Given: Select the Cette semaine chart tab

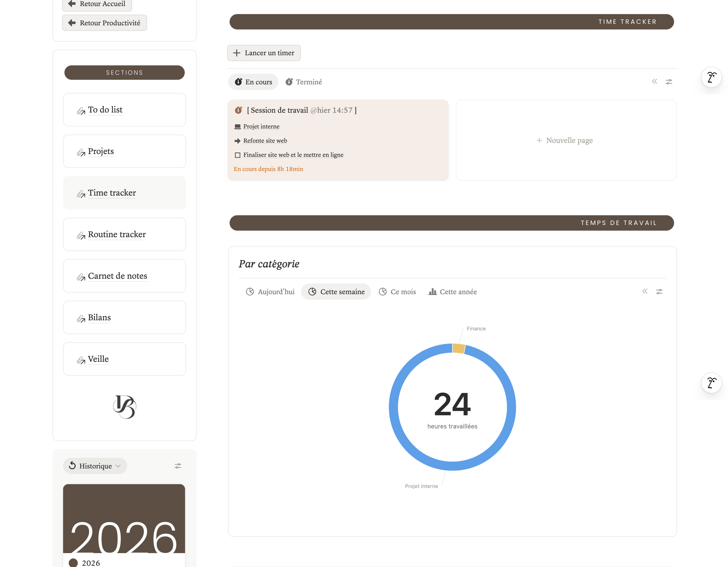Looking at the screenshot, I should 336,292.
